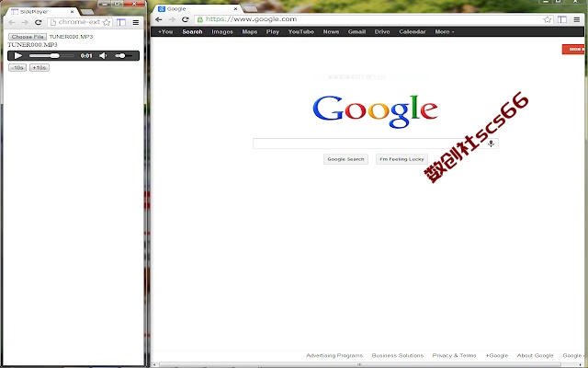Play the TUNER000.MP3 audio

(18, 55)
